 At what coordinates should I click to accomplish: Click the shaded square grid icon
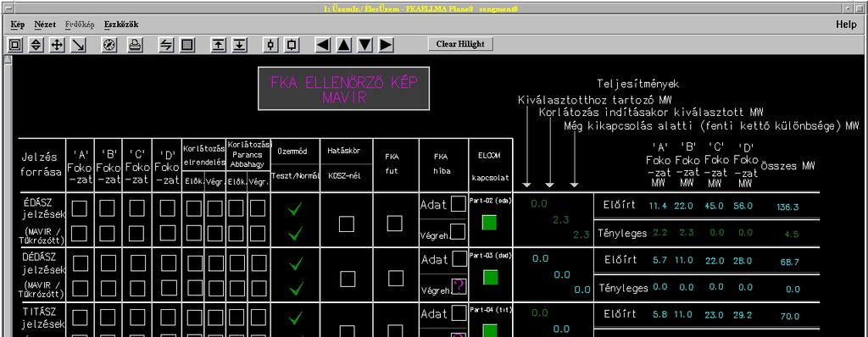(187, 45)
